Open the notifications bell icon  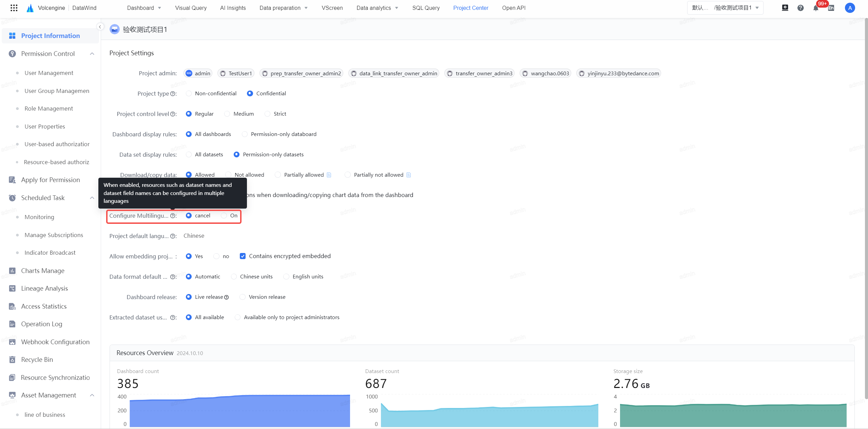click(816, 8)
